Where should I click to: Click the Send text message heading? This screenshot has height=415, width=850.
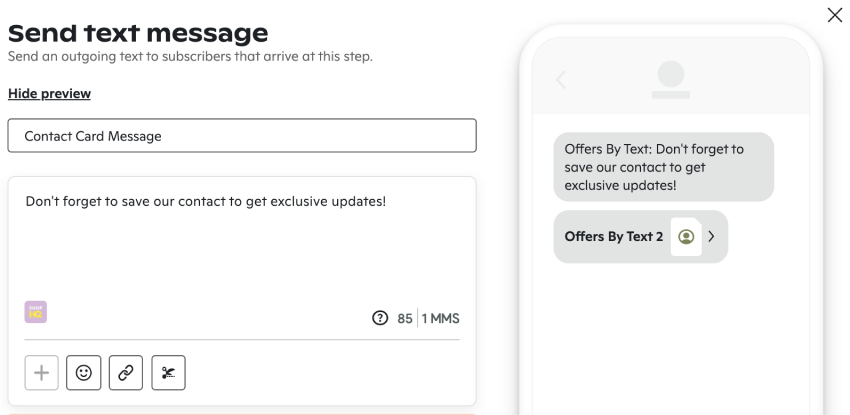click(138, 33)
